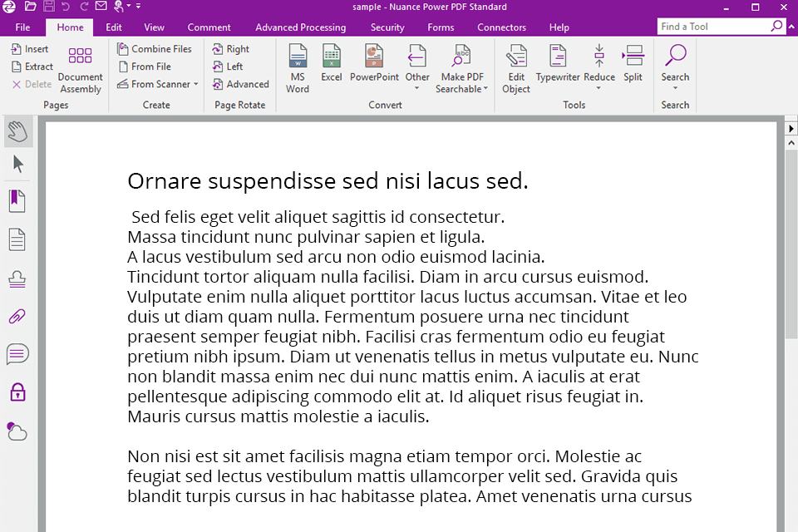Expand Make PDF Searchable dropdown

(x=485, y=89)
